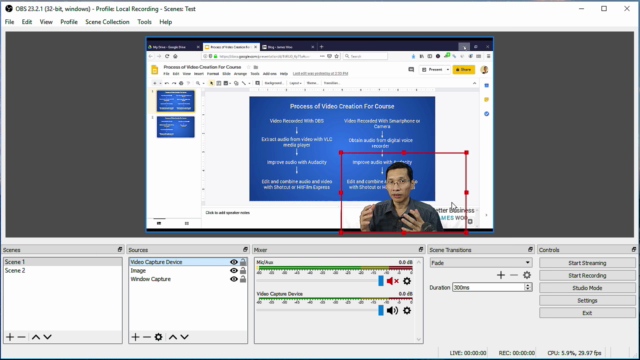Open the File menu
This screenshot has height=360, width=640.
coord(9,22)
